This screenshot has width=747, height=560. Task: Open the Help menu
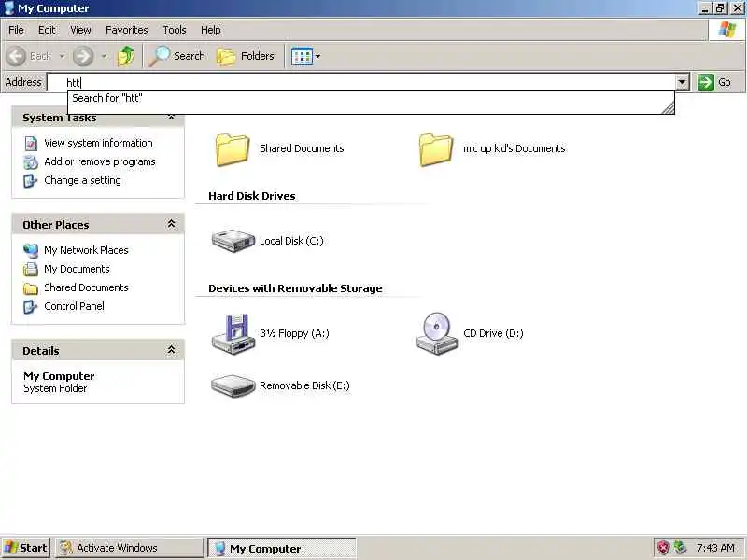click(x=211, y=30)
